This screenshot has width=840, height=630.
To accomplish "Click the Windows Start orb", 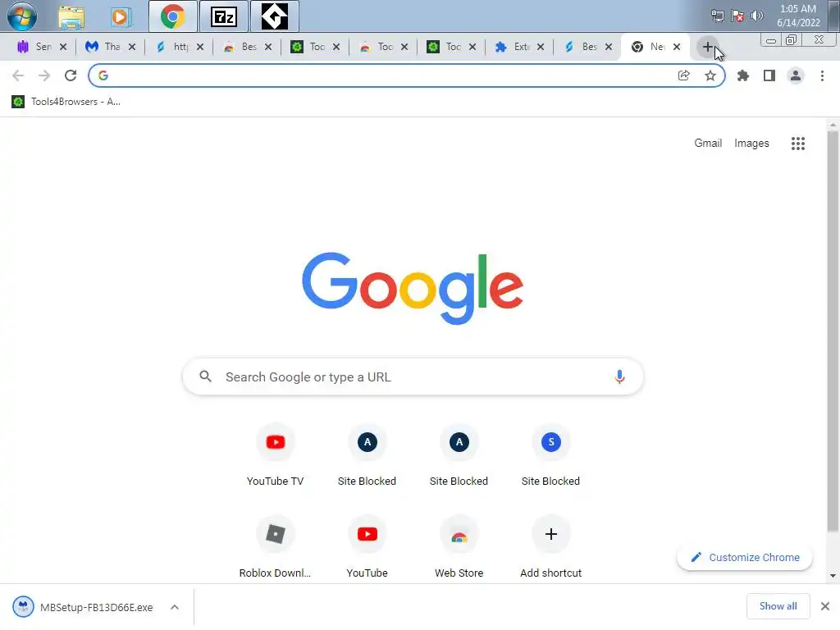I will [x=22, y=16].
